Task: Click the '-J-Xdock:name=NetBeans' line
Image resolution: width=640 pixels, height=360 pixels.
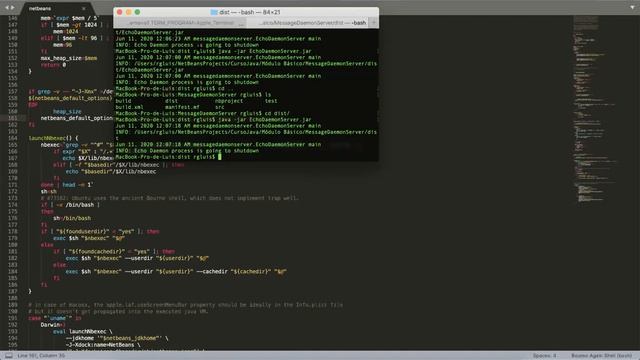Action: [102, 345]
